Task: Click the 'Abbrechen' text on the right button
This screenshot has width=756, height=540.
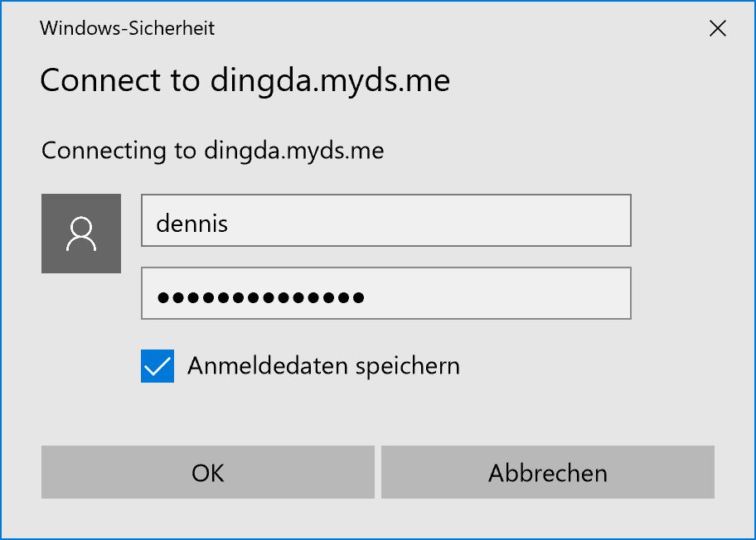Action: 548,473
